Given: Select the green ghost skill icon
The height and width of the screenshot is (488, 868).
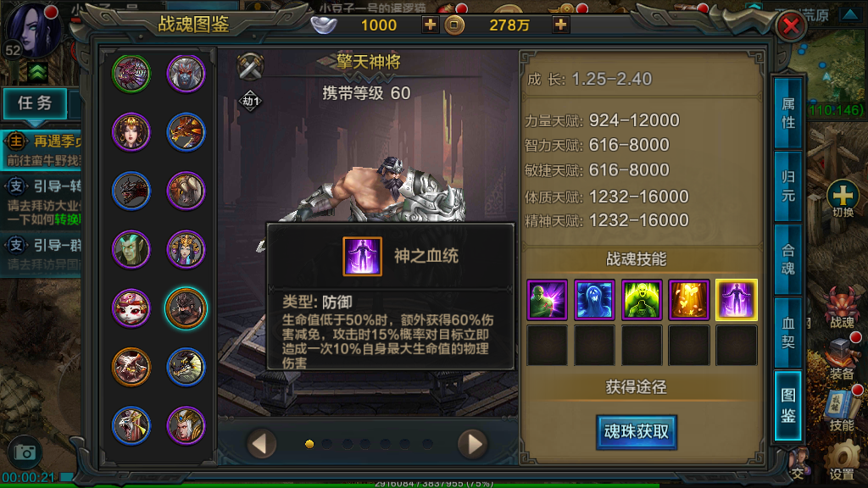Looking at the screenshot, I should 642,300.
